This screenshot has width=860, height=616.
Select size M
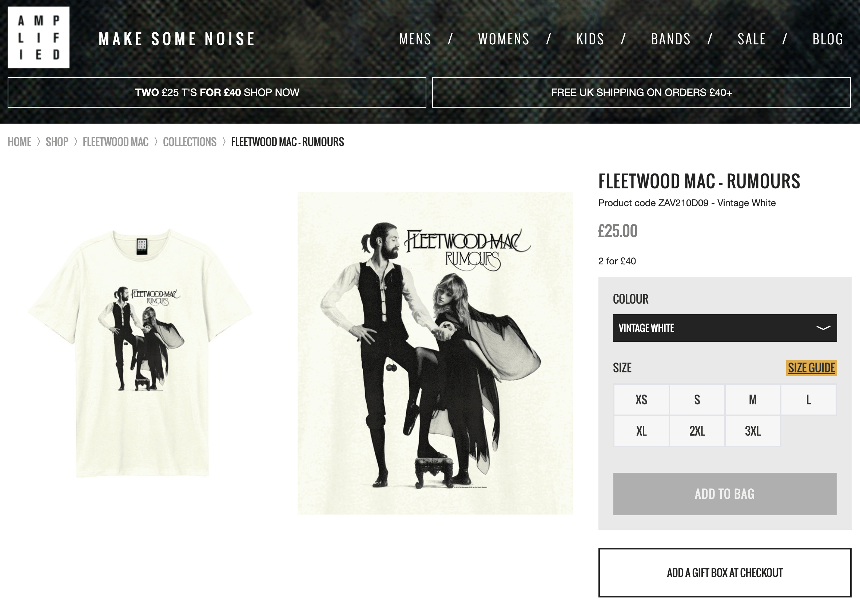point(753,400)
